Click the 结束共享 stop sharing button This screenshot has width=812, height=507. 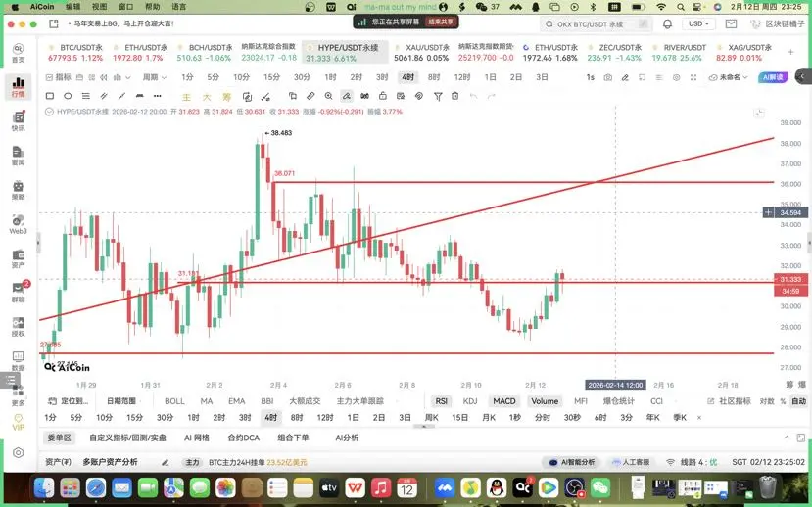[x=440, y=22]
